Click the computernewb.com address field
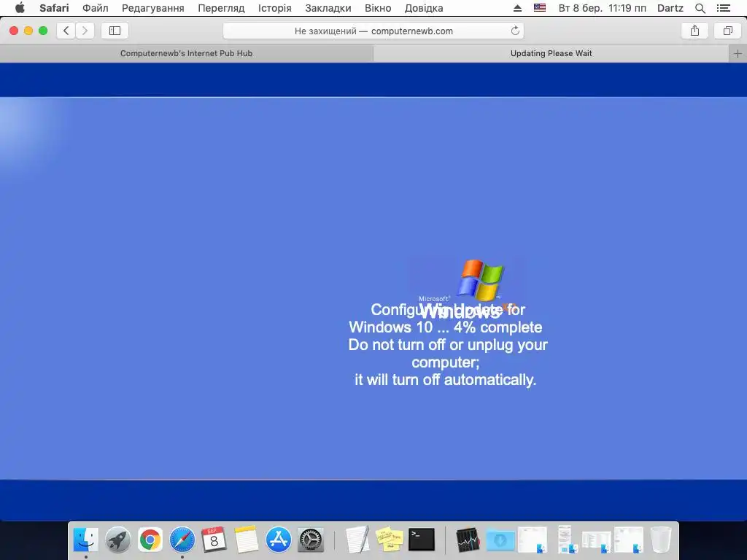747x560 pixels. pos(373,31)
